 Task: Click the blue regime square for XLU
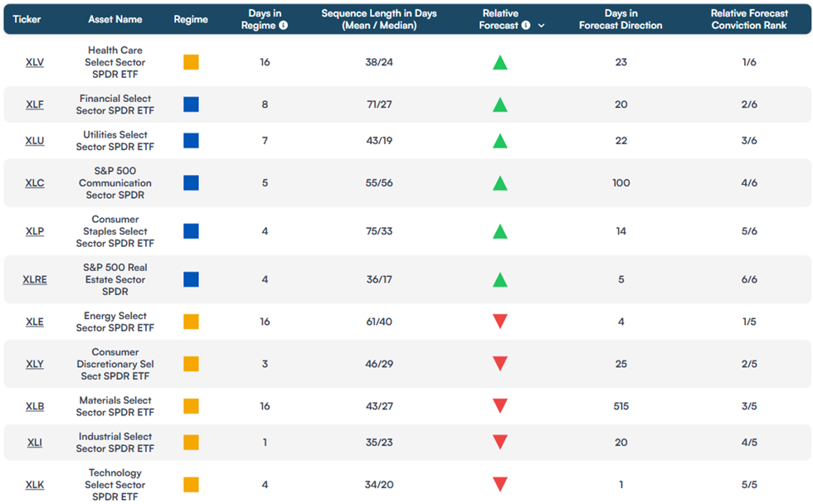click(191, 141)
